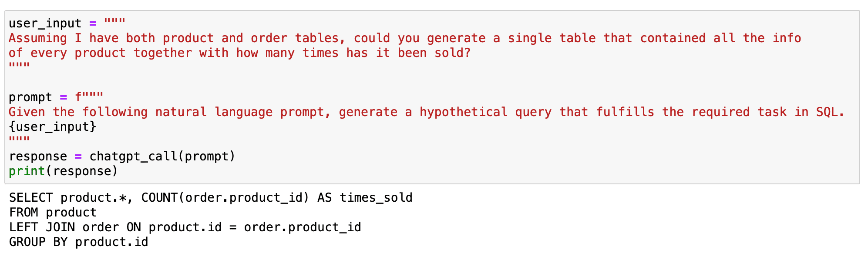This screenshot has height=253, width=868.
Task: Click the 'GROUP BY product.id' output line
Action: coord(78,242)
